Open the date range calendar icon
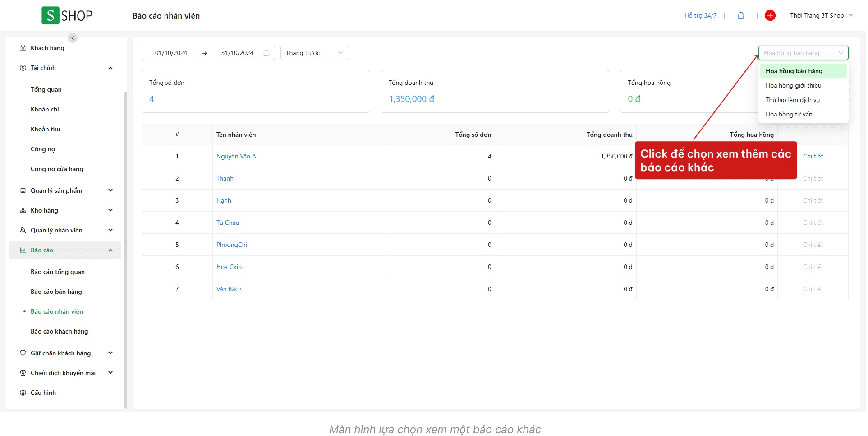Image resolution: width=868 pixels, height=436 pixels. [x=266, y=53]
